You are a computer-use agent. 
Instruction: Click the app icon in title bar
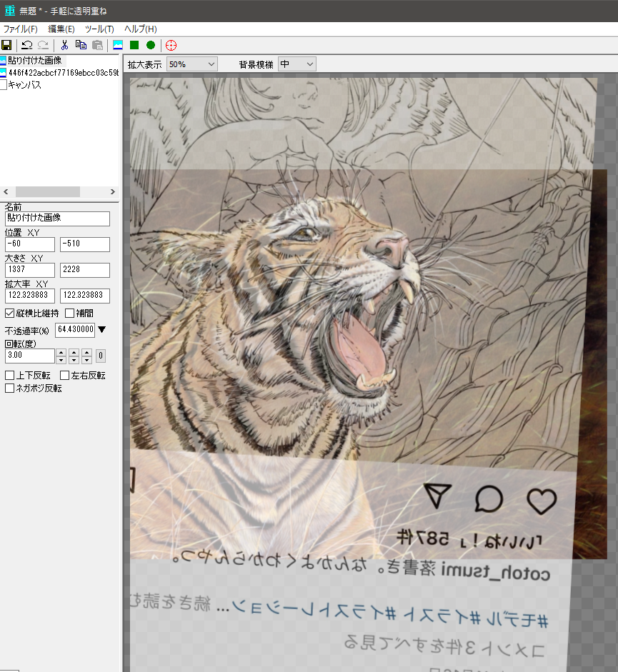(x=9, y=11)
